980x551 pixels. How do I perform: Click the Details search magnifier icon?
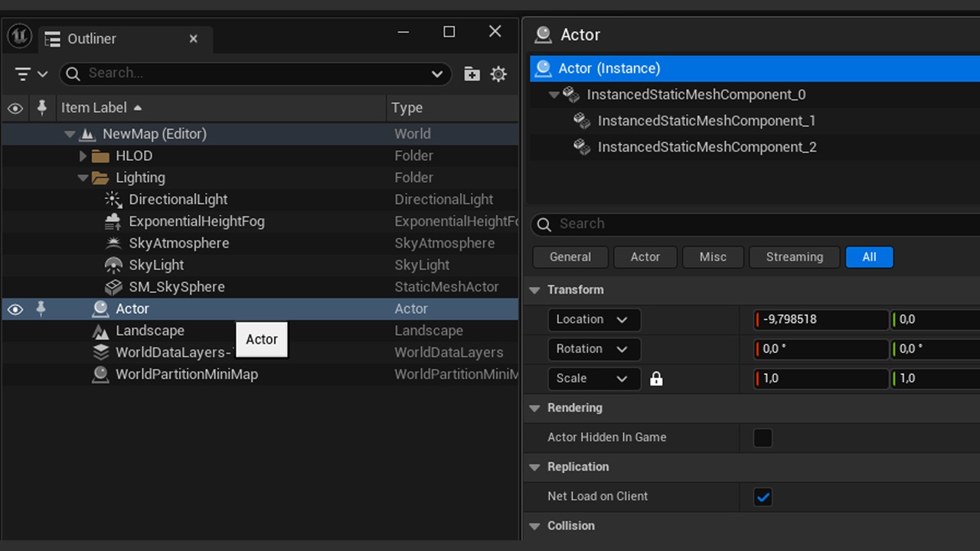(544, 224)
